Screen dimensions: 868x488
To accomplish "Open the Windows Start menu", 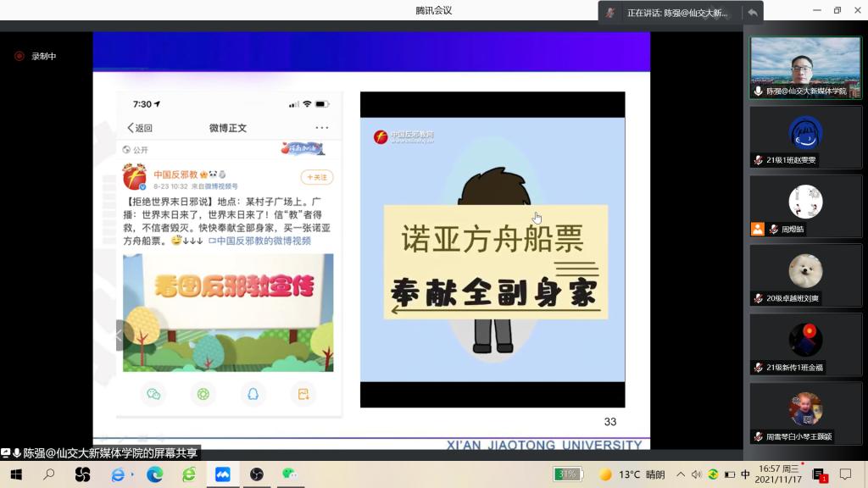I will [15, 474].
